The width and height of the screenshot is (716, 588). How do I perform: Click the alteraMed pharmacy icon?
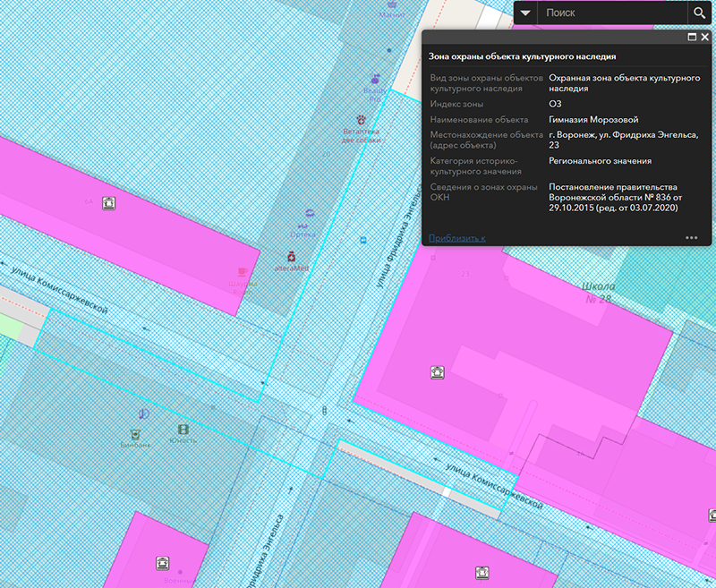tap(291, 257)
